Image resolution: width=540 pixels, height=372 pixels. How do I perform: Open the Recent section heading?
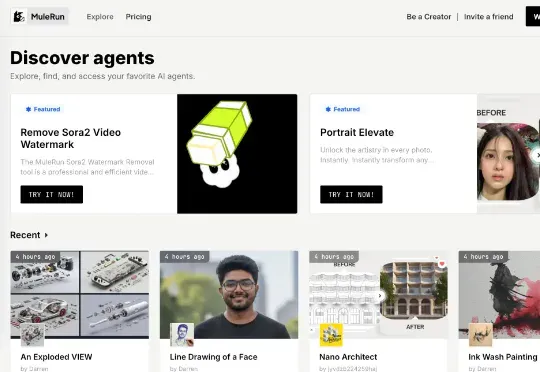[25, 235]
